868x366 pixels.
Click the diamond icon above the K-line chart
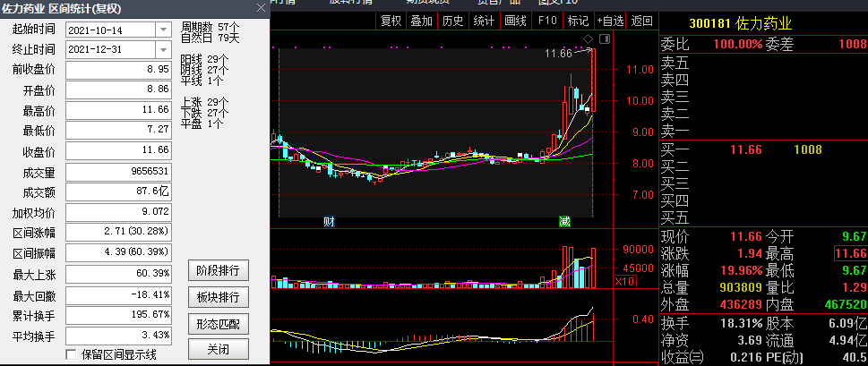pos(588,38)
